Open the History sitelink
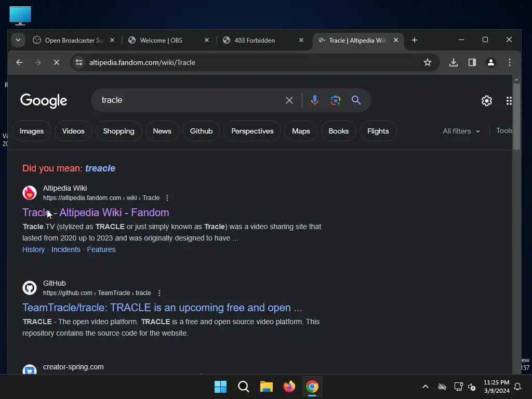This screenshot has height=399, width=532. click(34, 249)
